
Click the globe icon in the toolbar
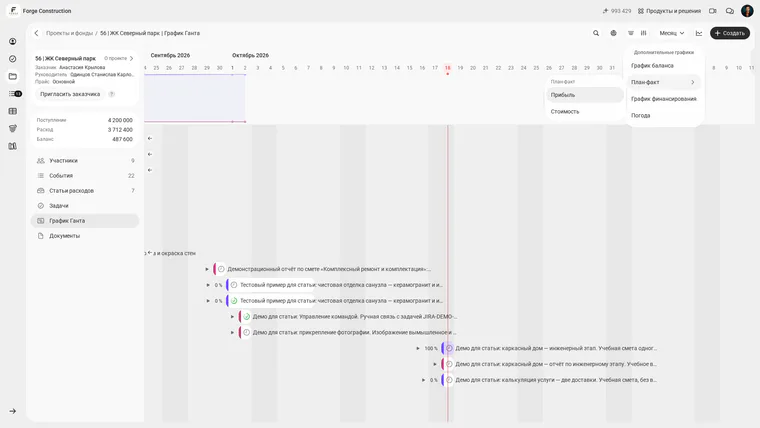613,33
